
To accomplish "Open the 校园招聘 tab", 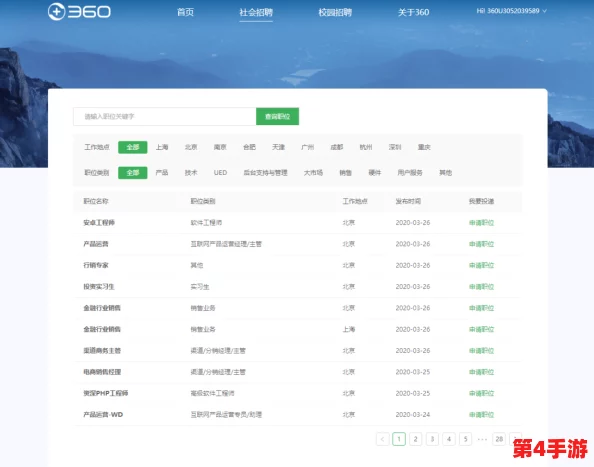I will point(335,12).
